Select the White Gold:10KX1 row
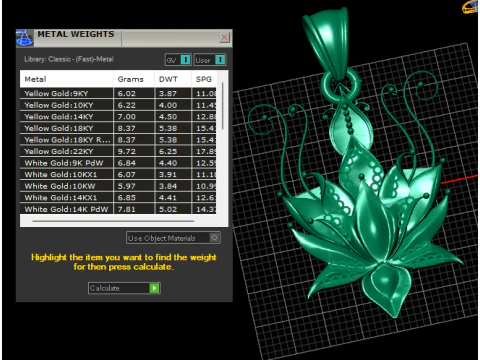The height and width of the screenshot is (360, 480). [x=118, y=174]
